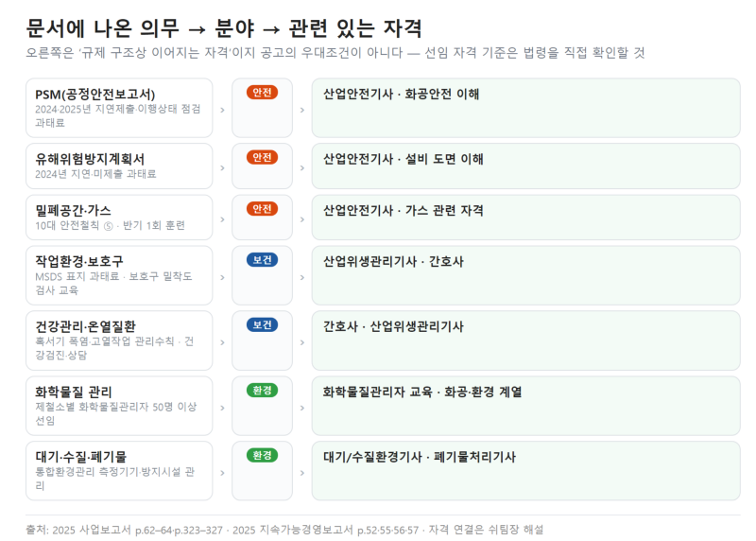Open the '화학물질관리자 교육 · 화공·환경 계열' card

(525, 406)
